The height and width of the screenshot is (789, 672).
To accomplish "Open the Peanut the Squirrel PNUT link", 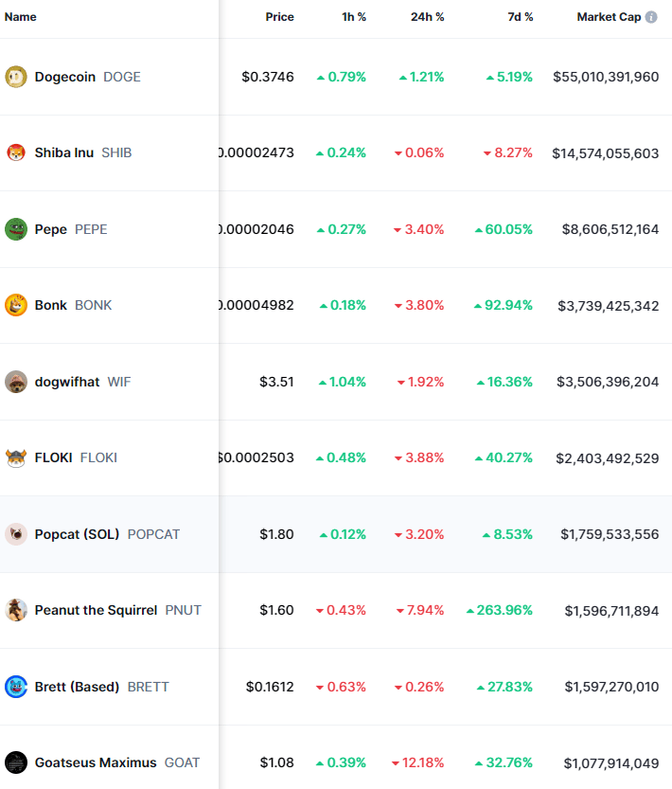I will tap(117, 610).
